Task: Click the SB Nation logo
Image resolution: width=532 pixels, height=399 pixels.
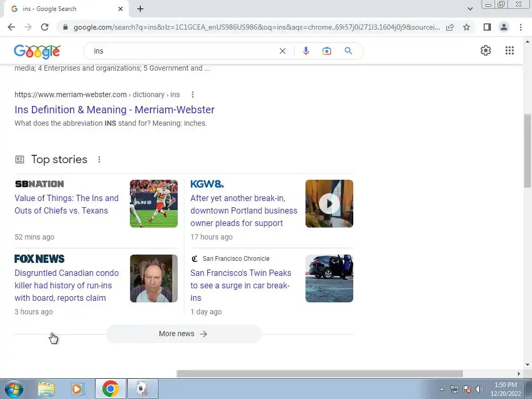Action: pyautogui.click(x=39, y=184)
